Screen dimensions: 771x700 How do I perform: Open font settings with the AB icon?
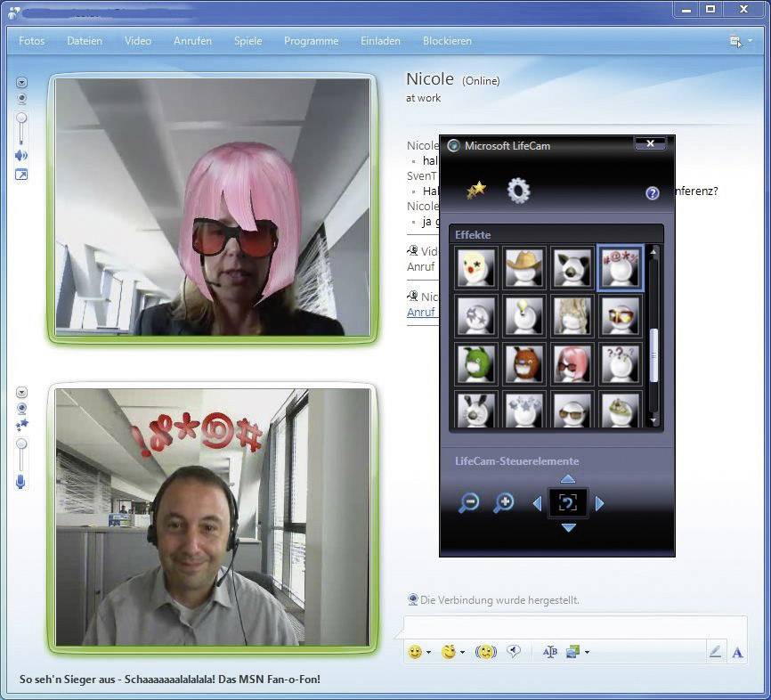pyautogui.click(x=550, y=652)
